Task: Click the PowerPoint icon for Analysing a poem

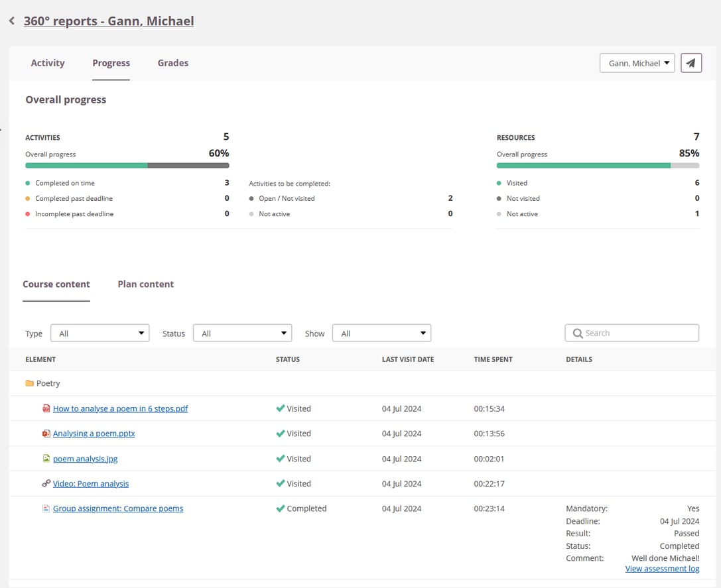Action: (x=46, y=434)
